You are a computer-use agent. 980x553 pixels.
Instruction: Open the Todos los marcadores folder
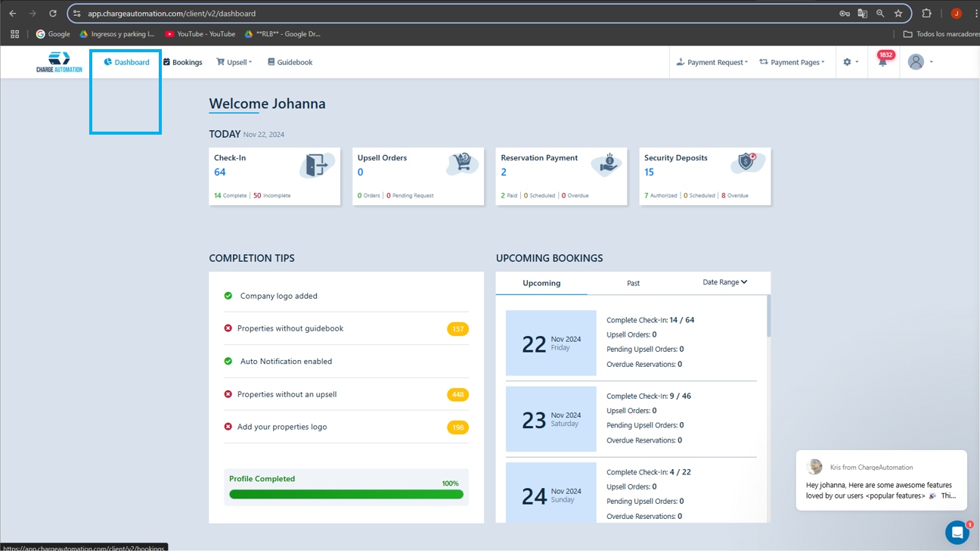click(x=941, y=34)
